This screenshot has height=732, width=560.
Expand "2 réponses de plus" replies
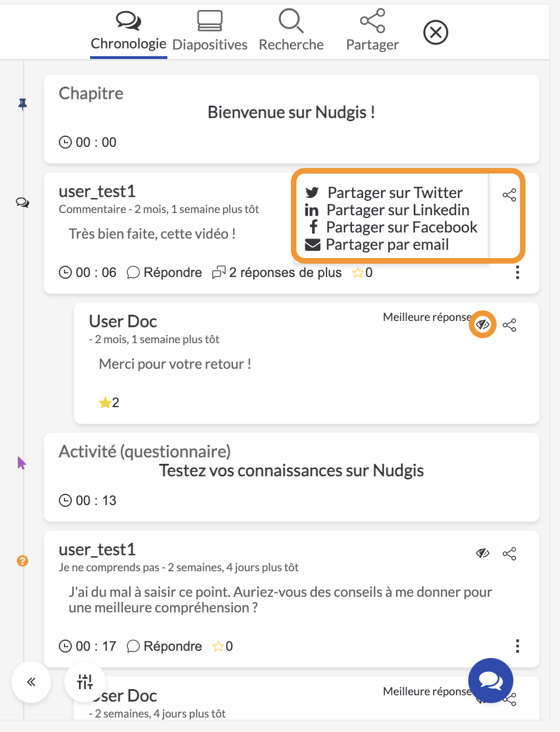coord(277,273)
